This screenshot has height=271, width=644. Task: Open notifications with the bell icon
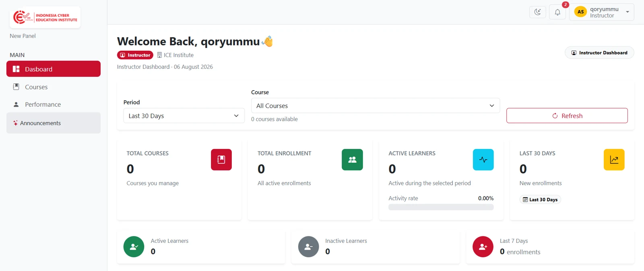click(557, 12)
